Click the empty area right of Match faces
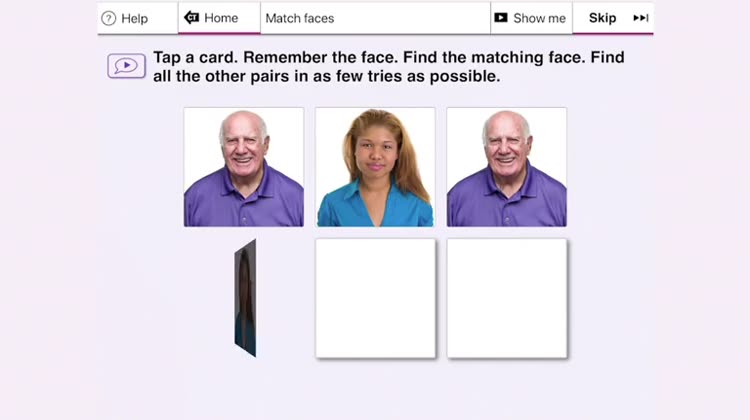 point(411,18)
